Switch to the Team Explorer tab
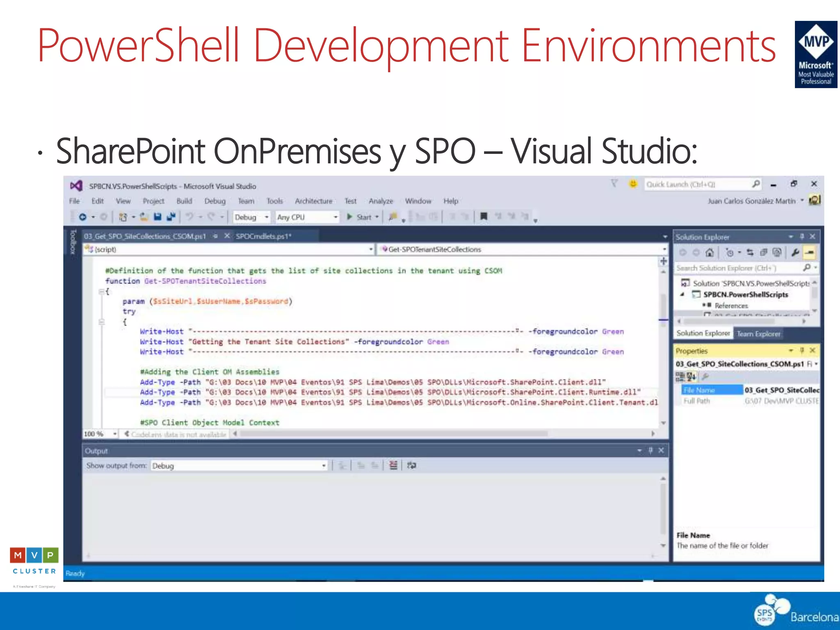 [x=758, y=334]
